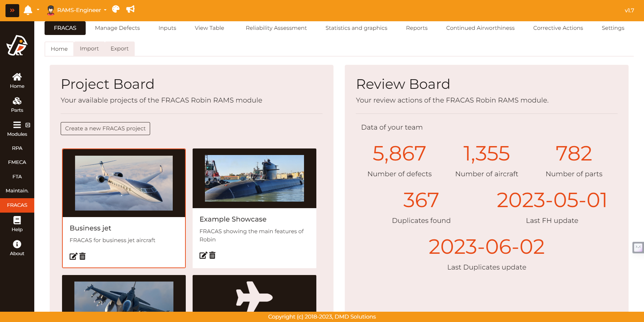Delete the Business jet project

[x=83, y=256]
